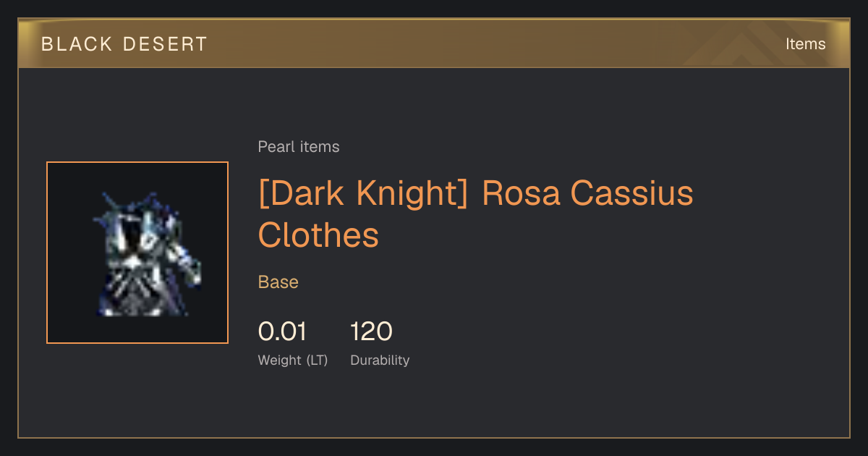Click the item title Rosa Cassius Clothes
This screenshot has height=456, width=868.
click(x=476, y=214)
